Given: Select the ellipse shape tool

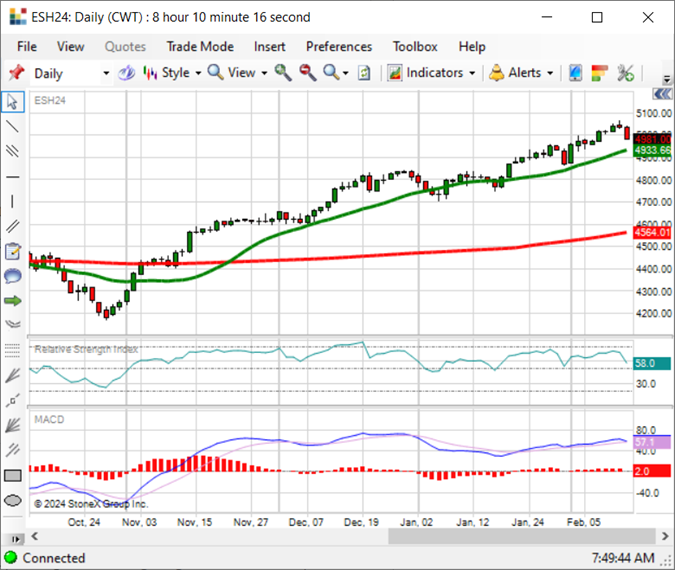Looking at the screenshot, I should pos(12,501).
